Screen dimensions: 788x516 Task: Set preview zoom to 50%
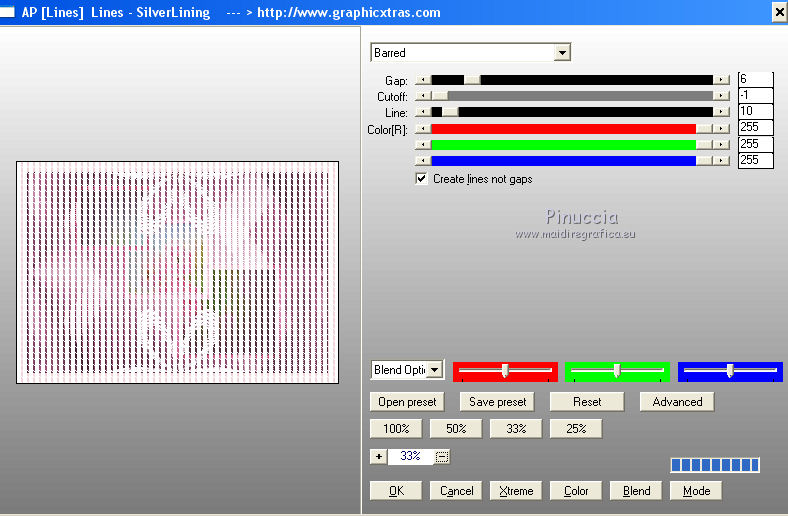coord(456,429)
